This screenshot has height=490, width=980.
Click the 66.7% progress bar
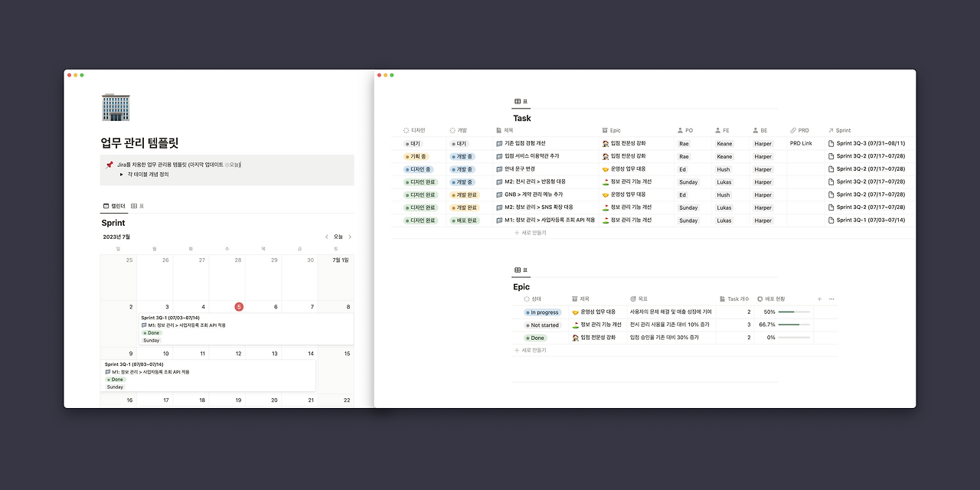pos(794,325)
